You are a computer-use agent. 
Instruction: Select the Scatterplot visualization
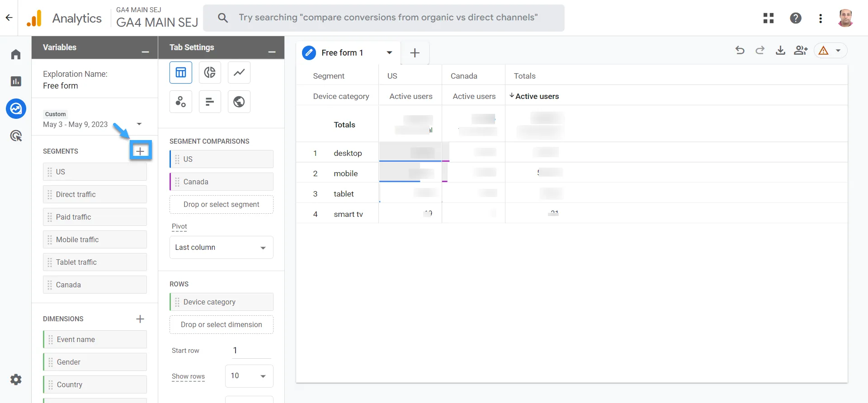tap(181, 102)
